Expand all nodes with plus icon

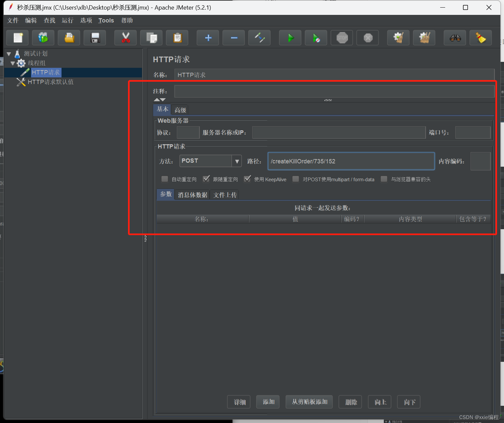tap(208, 38)
